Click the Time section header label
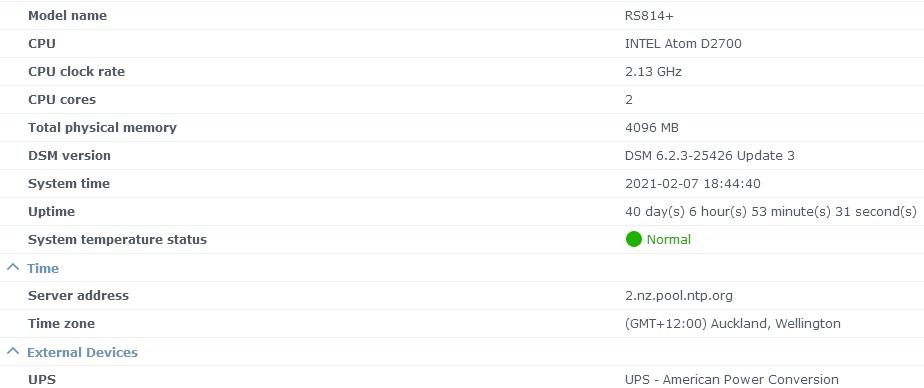This screenshot has width=924, height=388. [43, 268]
